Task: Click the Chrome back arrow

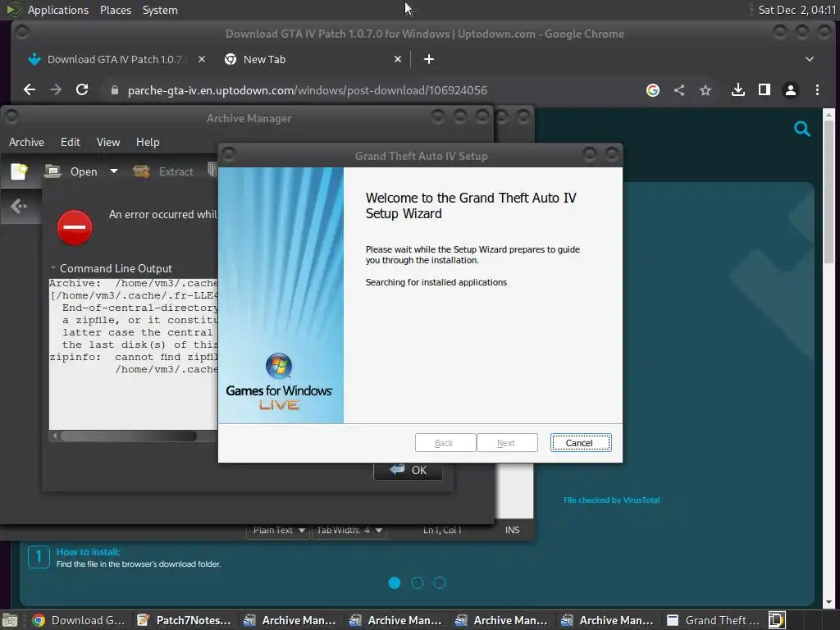Action: pos(30,90)
